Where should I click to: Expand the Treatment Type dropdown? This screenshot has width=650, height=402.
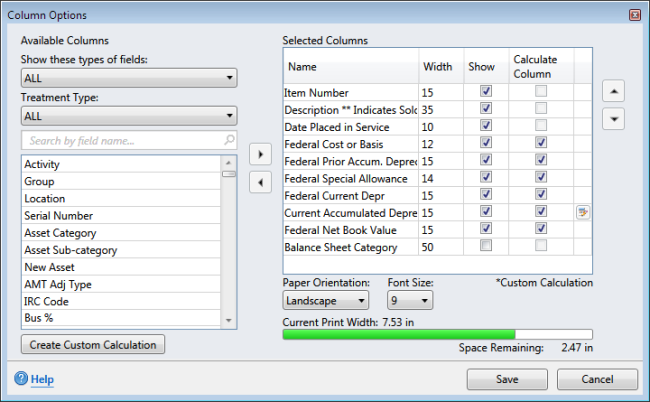tap(128, 115)
